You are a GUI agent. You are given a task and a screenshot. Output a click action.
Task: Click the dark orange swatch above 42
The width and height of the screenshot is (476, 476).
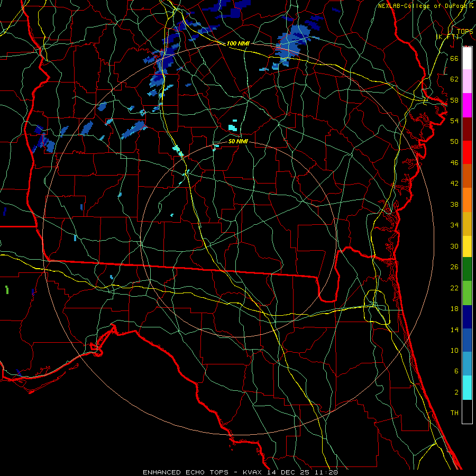click(x=467, y=176)
